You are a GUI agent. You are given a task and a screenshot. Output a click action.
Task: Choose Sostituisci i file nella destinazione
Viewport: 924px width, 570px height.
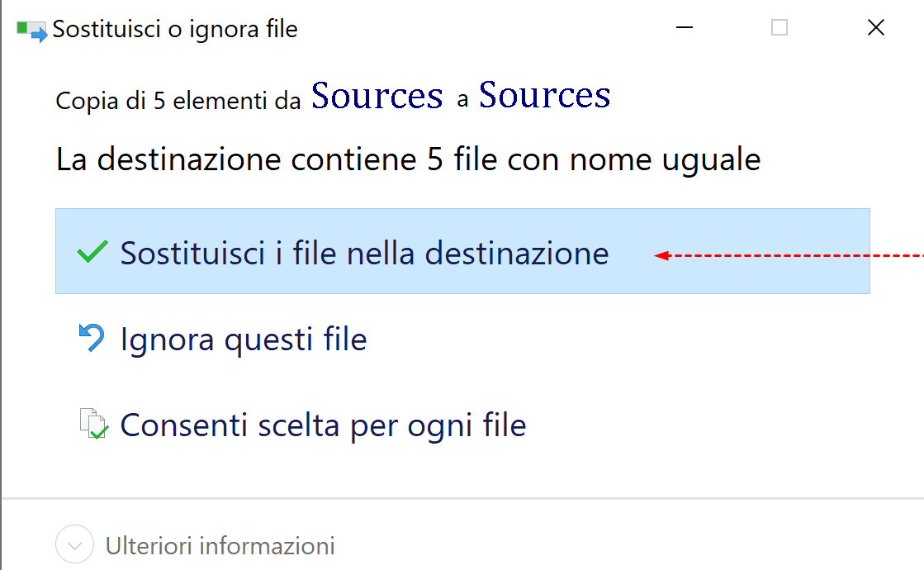pyautogui.click(x=364, y=253)
